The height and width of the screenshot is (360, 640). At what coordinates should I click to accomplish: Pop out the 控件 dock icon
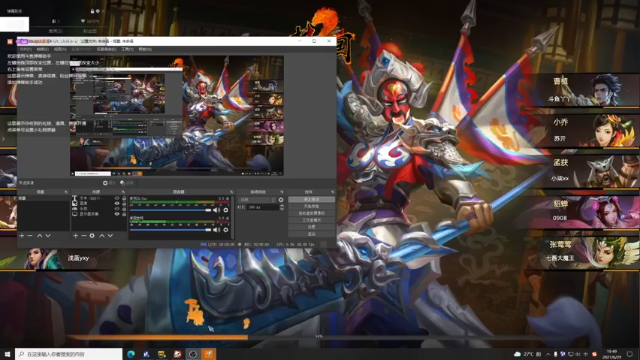click(333, 192)
